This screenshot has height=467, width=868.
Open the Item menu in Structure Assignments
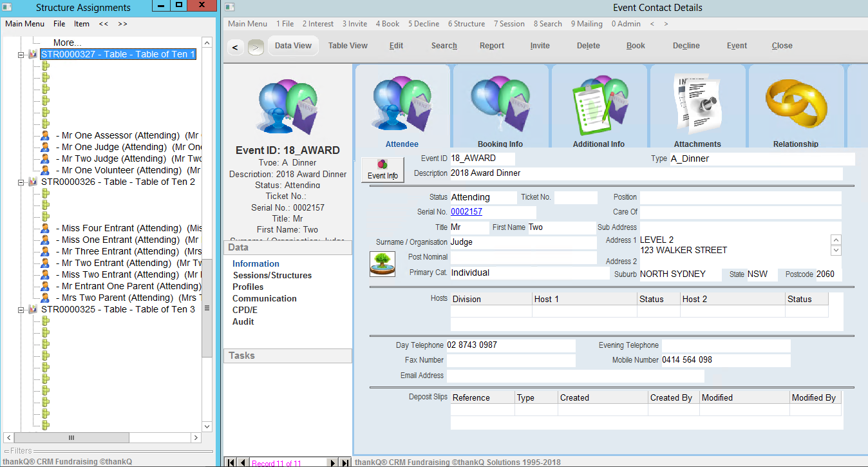click(x=82, y=24)
